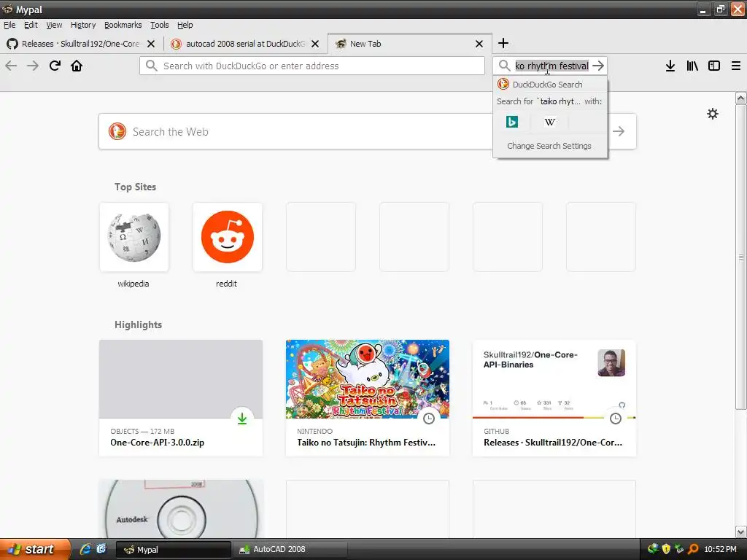Viewport: 747px width, 560px height.
Task: Open the Help menu
Action: 185,25
